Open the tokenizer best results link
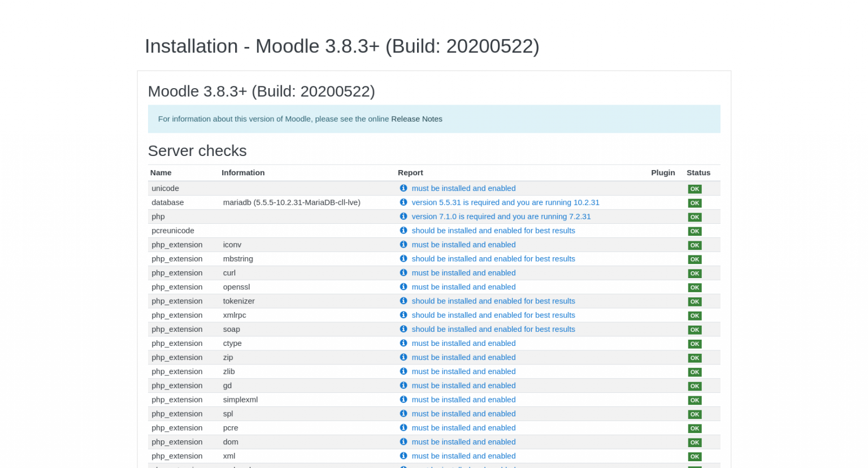This screenshot has height=468, width=868. pos(493,301)
